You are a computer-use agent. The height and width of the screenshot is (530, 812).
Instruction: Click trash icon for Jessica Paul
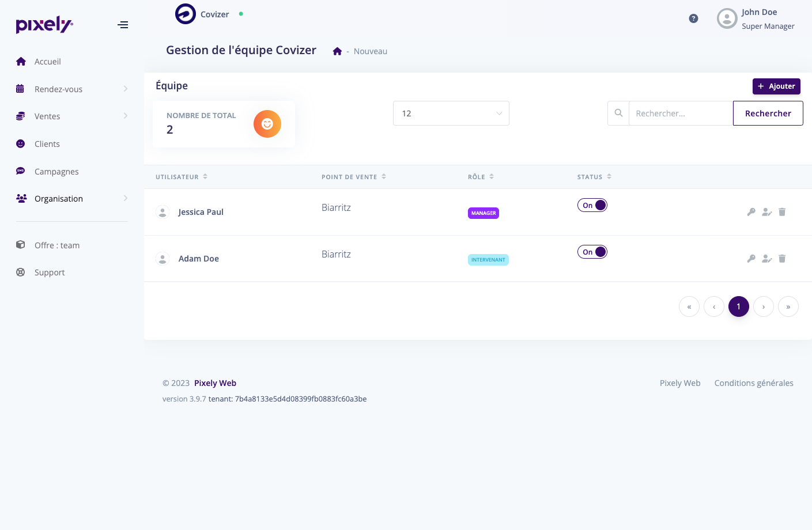782,212
